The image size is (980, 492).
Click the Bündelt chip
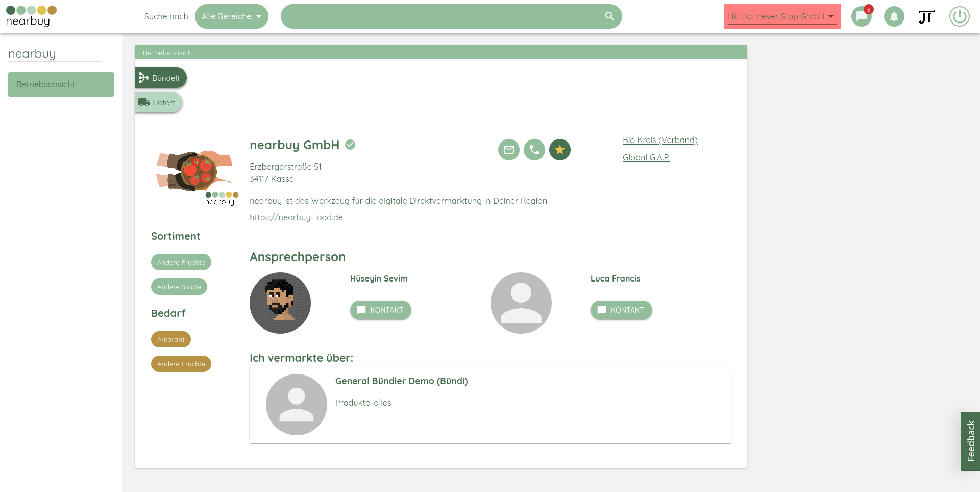160,78
